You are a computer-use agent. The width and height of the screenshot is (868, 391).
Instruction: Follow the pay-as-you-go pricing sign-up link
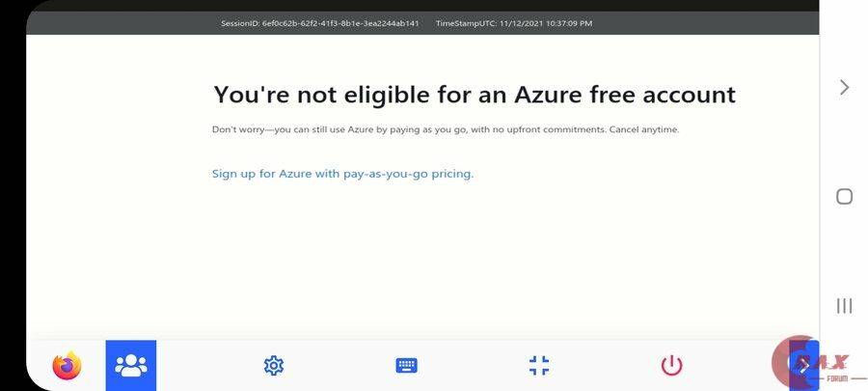(x=342, y=174)
